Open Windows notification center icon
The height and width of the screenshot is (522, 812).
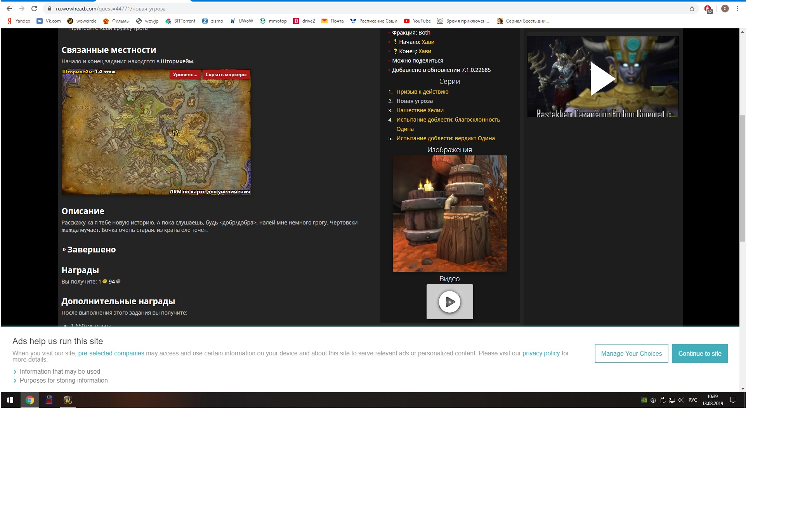(733, 400)
